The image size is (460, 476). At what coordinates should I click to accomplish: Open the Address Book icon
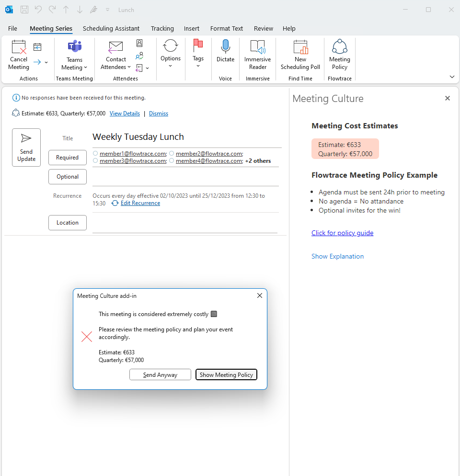[139, 43]
